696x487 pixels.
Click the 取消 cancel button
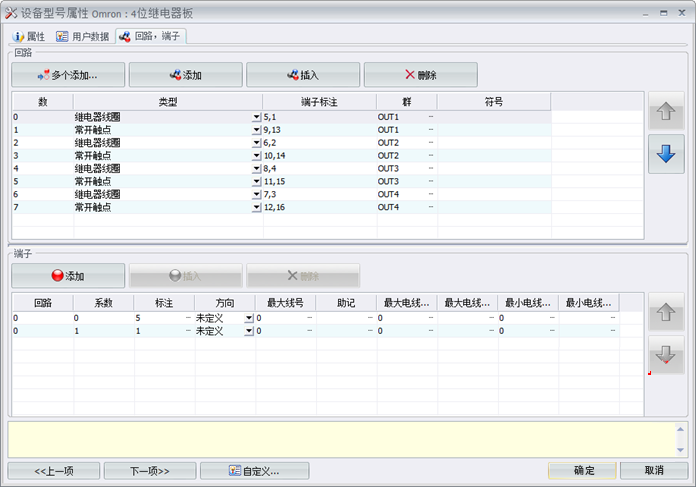[654, 470]
